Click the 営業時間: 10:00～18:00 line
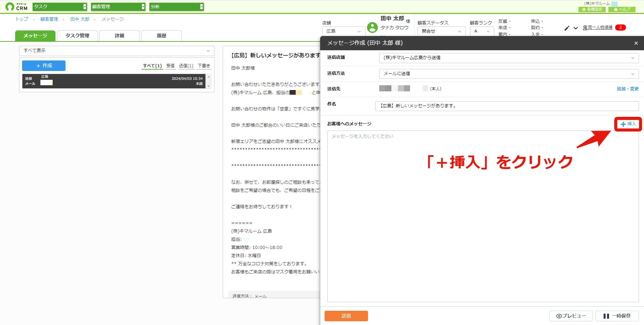 [x=257, y=248]
